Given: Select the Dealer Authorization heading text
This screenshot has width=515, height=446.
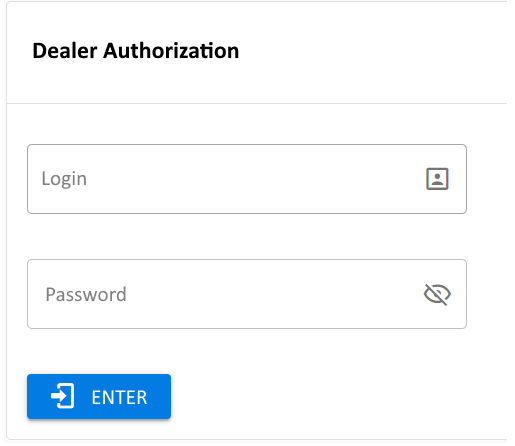Looking at the screenshot, I should click(136, 51).
